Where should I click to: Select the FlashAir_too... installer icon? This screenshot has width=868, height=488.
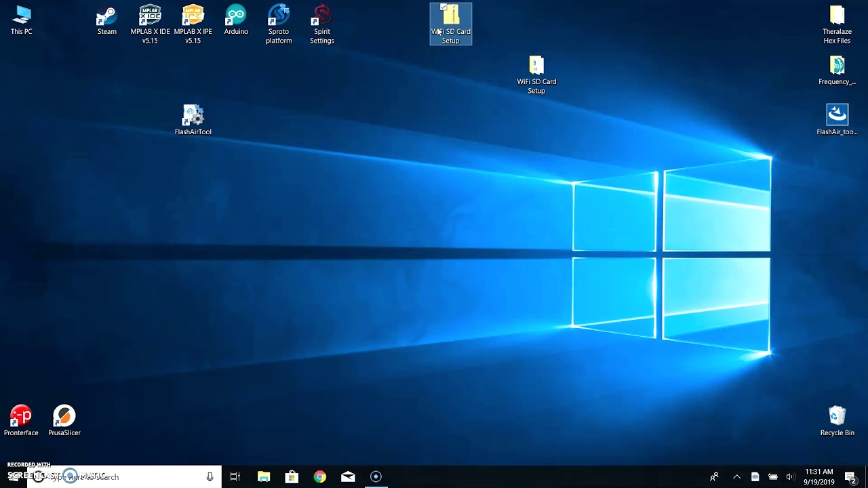point(837,120)
